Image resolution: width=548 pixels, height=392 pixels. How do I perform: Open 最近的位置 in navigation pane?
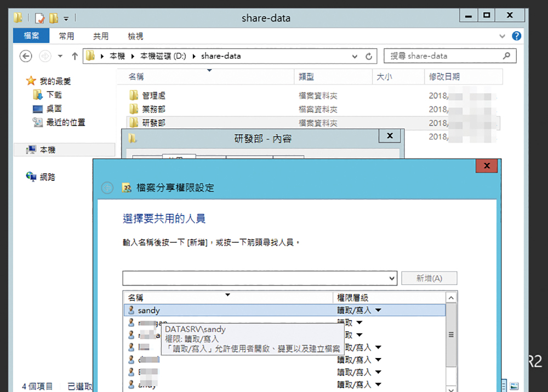(x=66, y=122)
